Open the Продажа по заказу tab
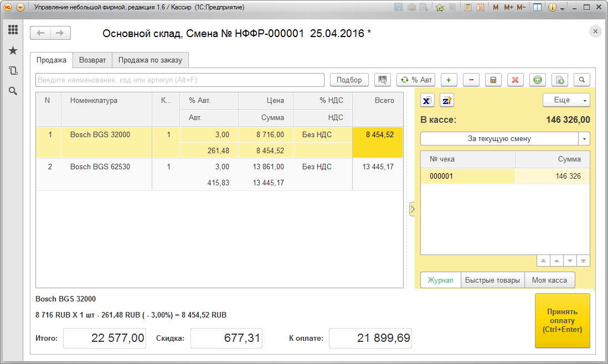 tap(150, 60)
